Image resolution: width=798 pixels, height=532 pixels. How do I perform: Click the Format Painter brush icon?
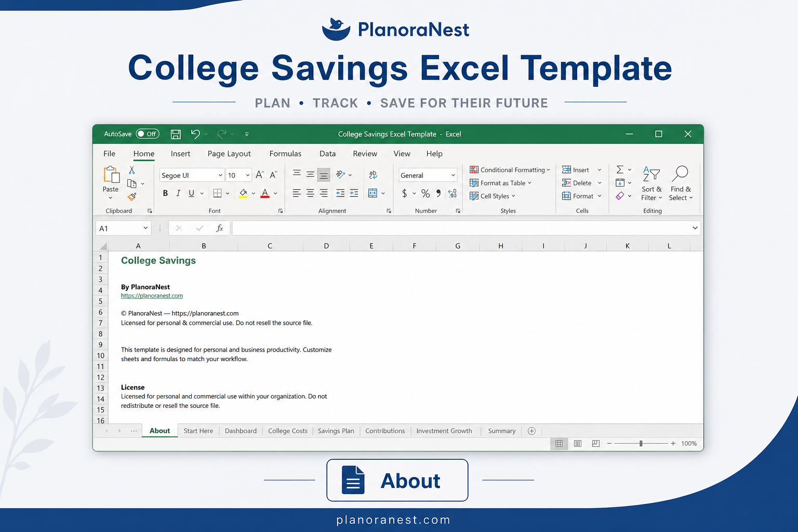pyautogui.click(x=132, y=197)
